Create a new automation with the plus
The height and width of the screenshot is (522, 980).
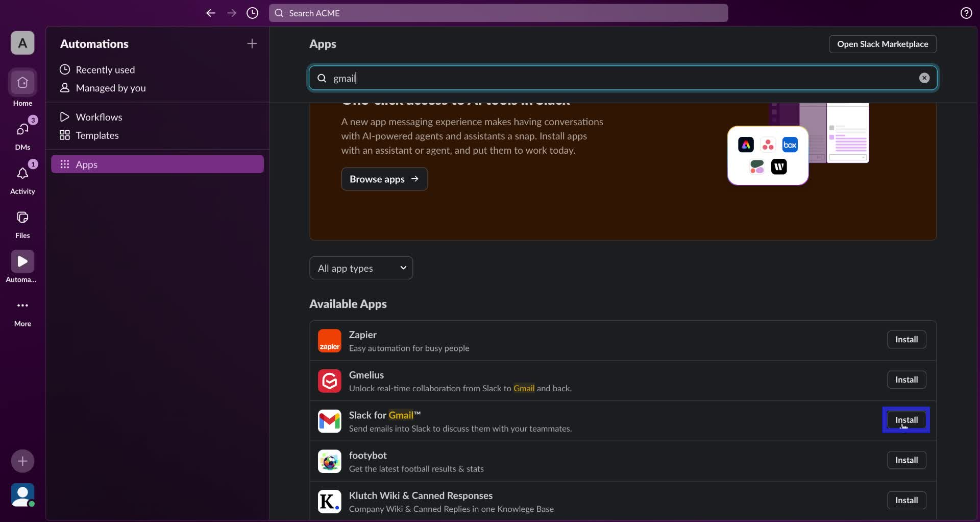point(252,44)
